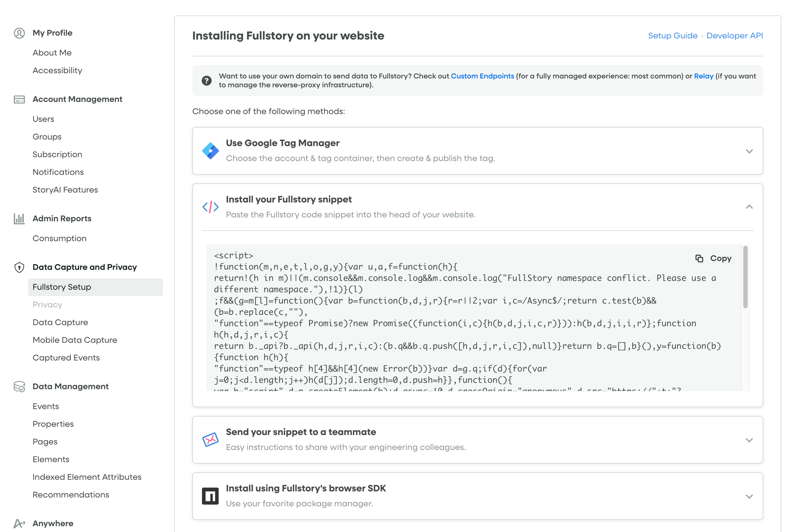Go to the Users page
The image size is (793, 532).
click(43, 119)
